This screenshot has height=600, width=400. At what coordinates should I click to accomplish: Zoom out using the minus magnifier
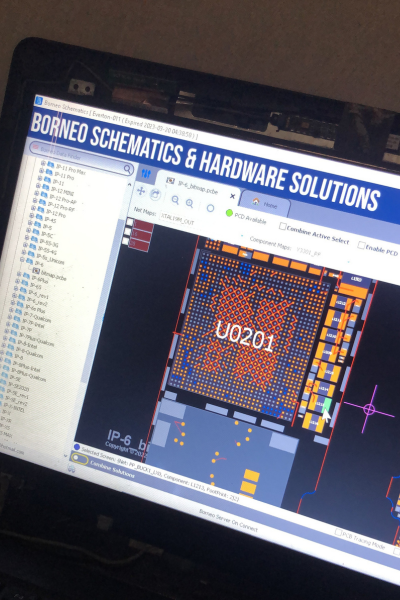pos(175,200)
